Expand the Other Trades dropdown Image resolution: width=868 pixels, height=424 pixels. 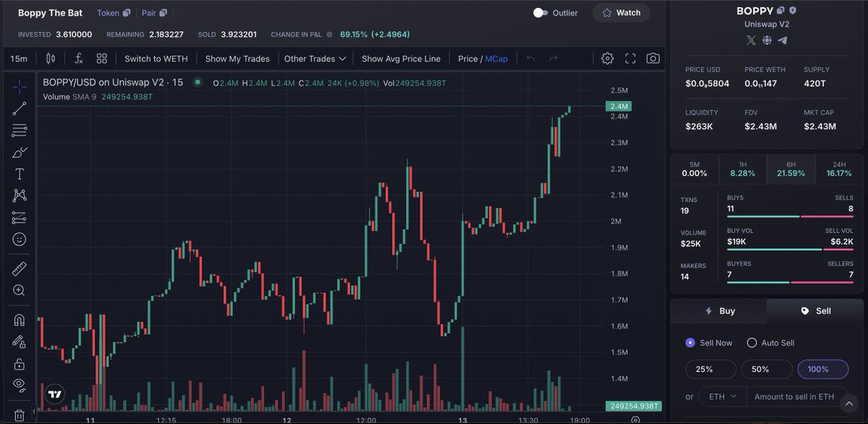[x=315, y=59]
